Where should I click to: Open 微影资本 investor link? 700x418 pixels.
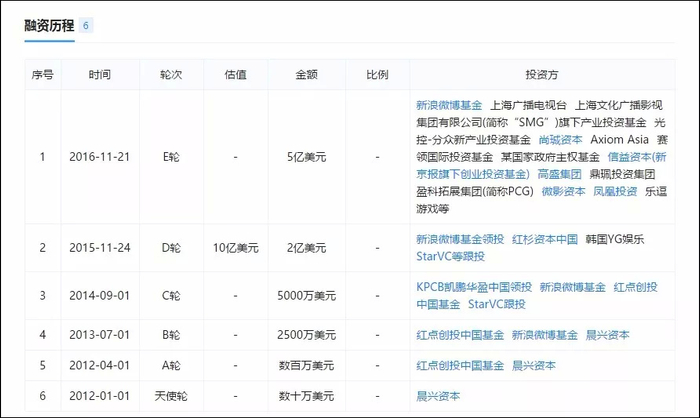point(563,192)
